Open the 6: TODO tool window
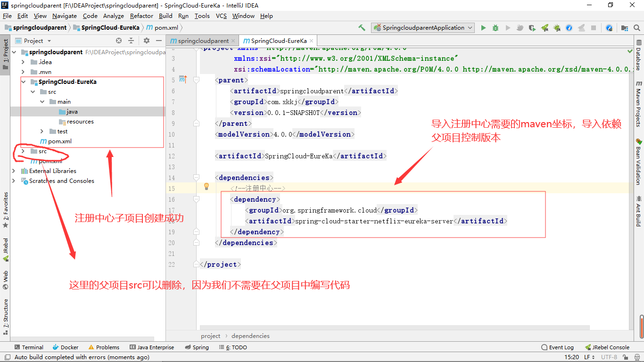 (x=233, y=347)
